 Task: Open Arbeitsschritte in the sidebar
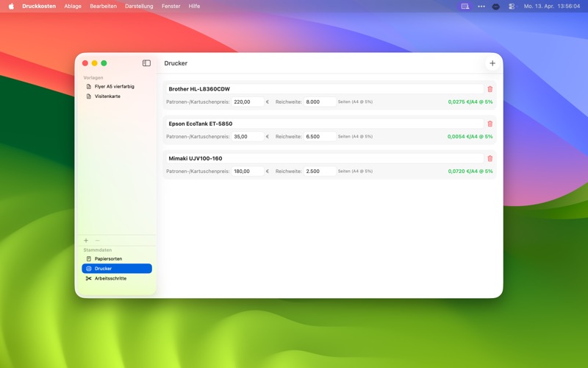coord(117,278)
